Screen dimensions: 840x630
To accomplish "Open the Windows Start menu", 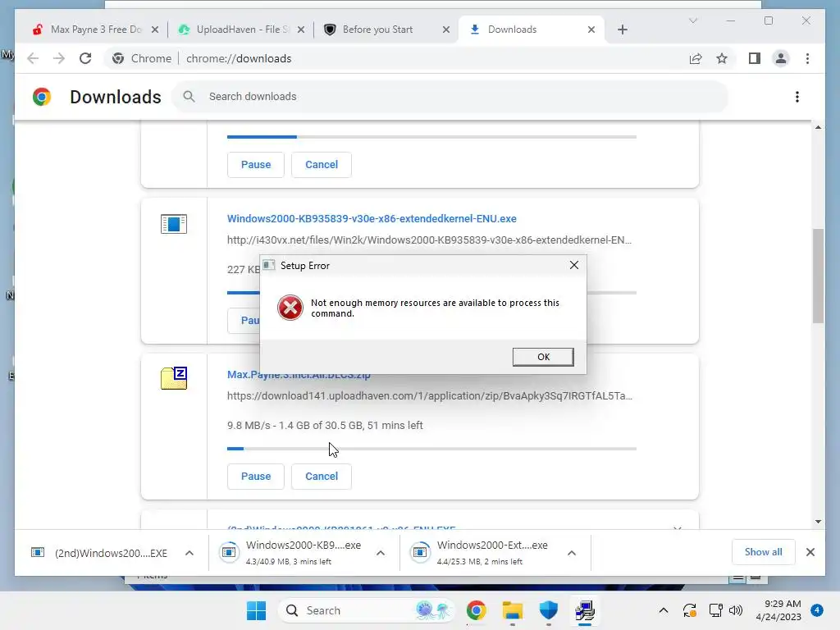I will click(x=256, y=610).
